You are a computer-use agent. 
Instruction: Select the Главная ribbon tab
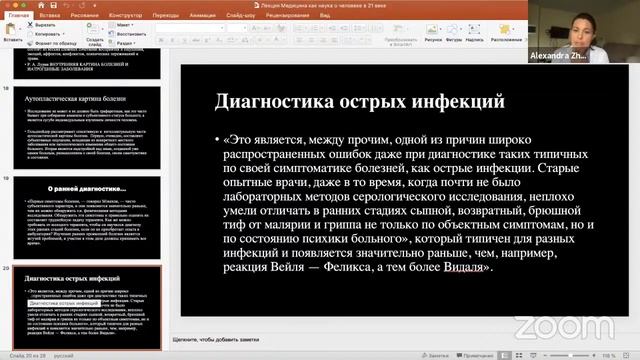point(19,15)
